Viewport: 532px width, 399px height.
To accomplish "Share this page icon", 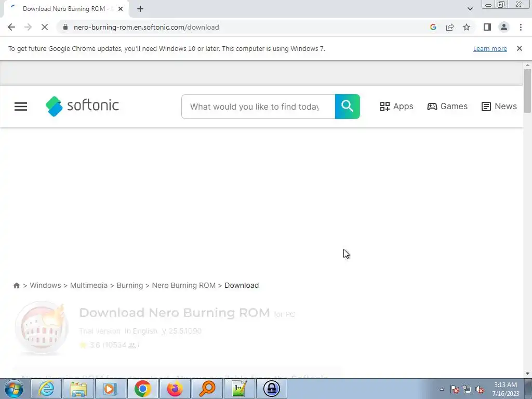I will pyautogui.click(x=450, y=27).
